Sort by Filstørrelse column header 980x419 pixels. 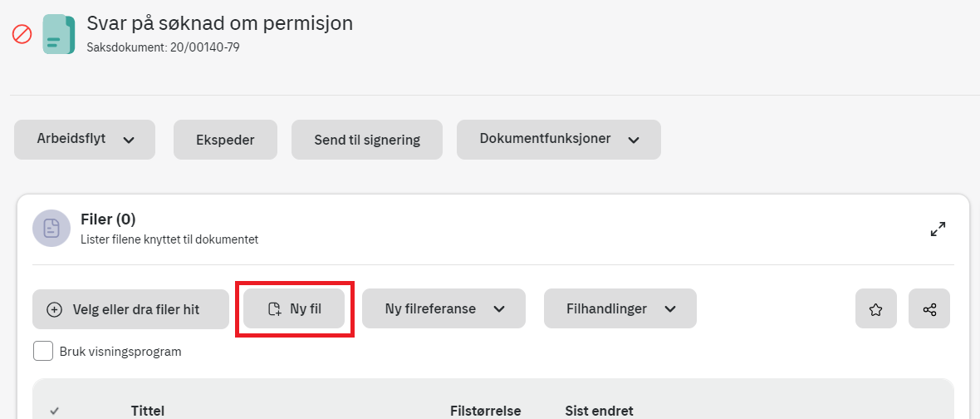(486, 411)
